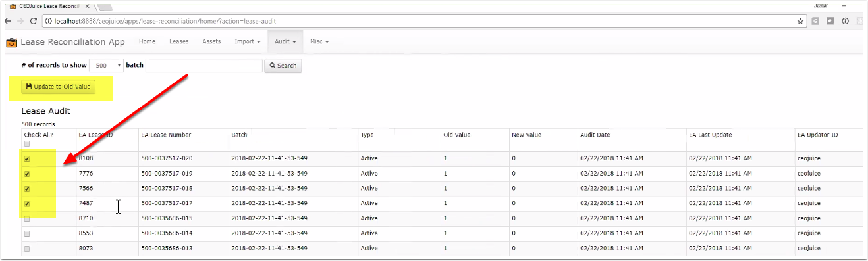Click the Old Value column header
Image resolution: width=868 pixels, height=261 pixels.
click(457, 135)
